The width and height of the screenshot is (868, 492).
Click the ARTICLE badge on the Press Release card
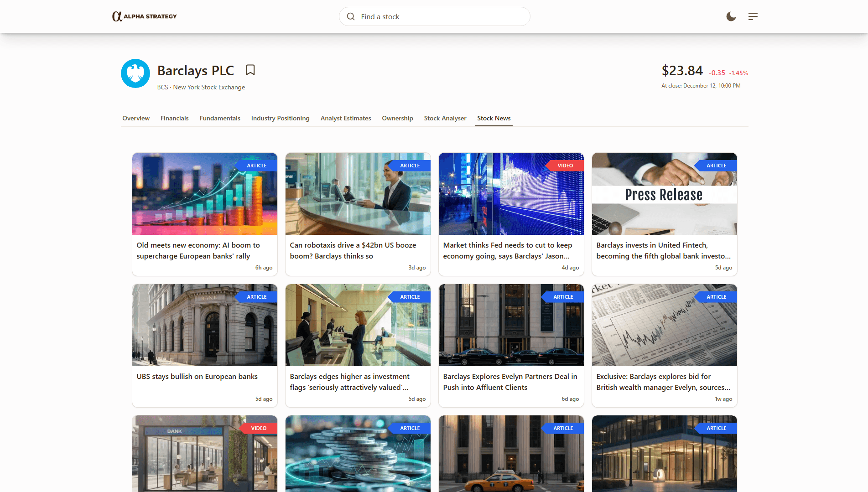point(717,165)
